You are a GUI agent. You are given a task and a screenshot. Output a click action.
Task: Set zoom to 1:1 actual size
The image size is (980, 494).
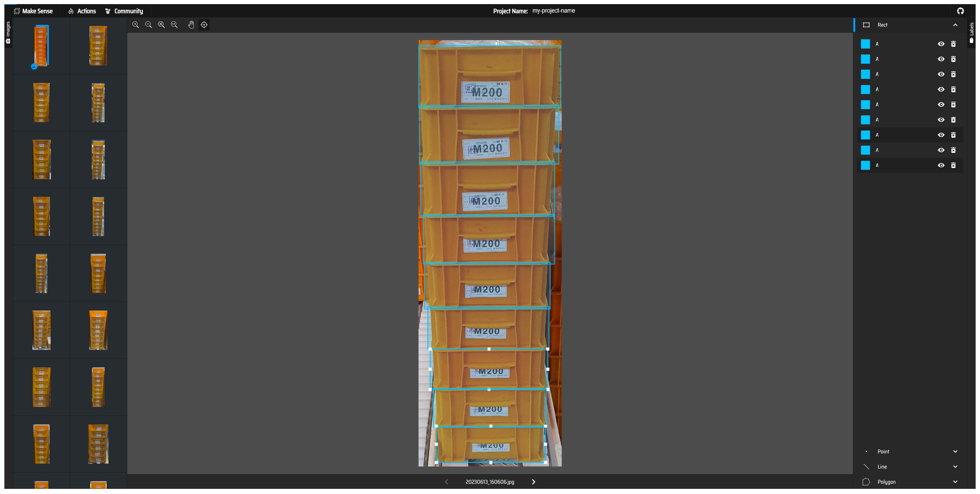174,25
